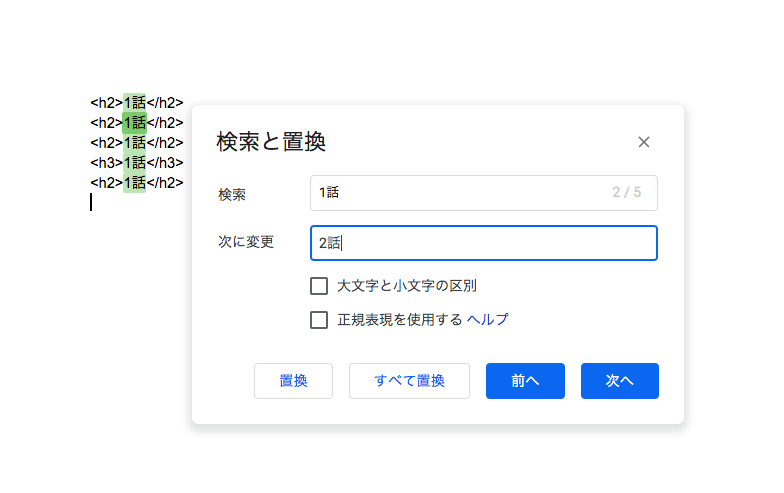Go to previous match with 前へ
Screen dimensions: 784x493
tap(526, 381)
